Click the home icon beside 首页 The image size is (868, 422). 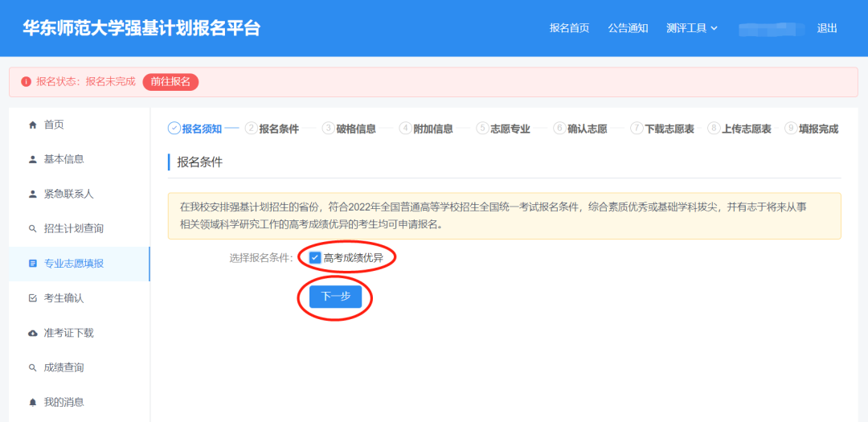click(x=33, y=125)
